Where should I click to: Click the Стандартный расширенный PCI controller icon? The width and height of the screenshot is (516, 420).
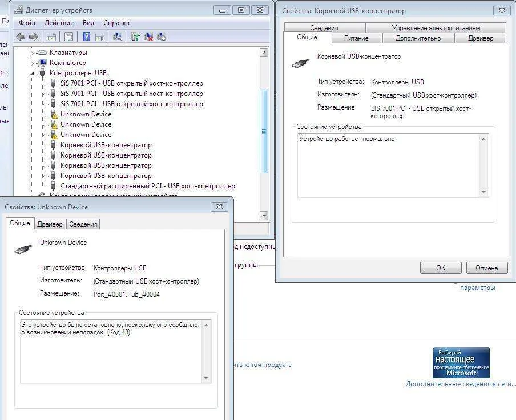53,186
